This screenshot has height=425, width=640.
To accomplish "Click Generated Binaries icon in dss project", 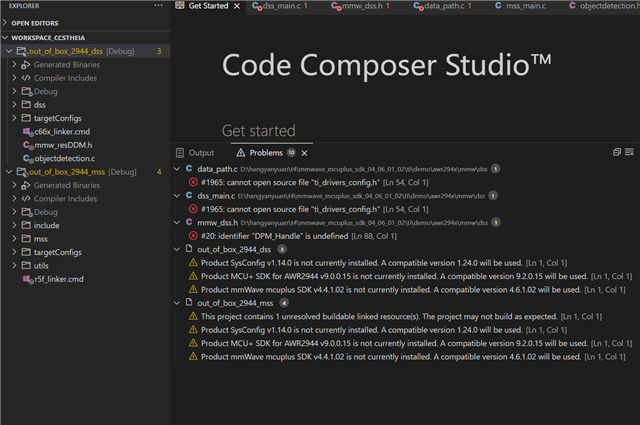I will pos(26,65).
